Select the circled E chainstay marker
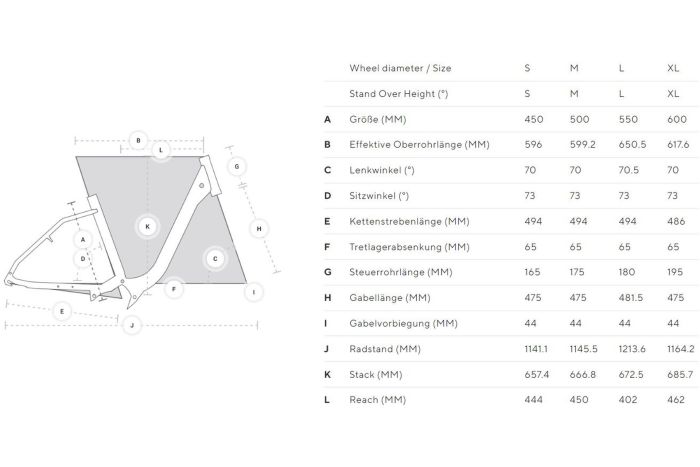 [62, 311]
